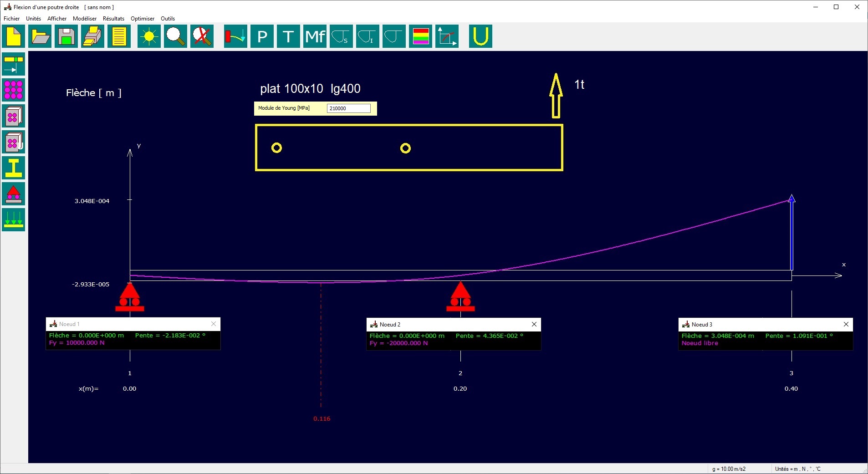Click the "Pente = 1.091E-001 °" value in Noeud 3
The image size is (868, 474).
pos(799,336)
